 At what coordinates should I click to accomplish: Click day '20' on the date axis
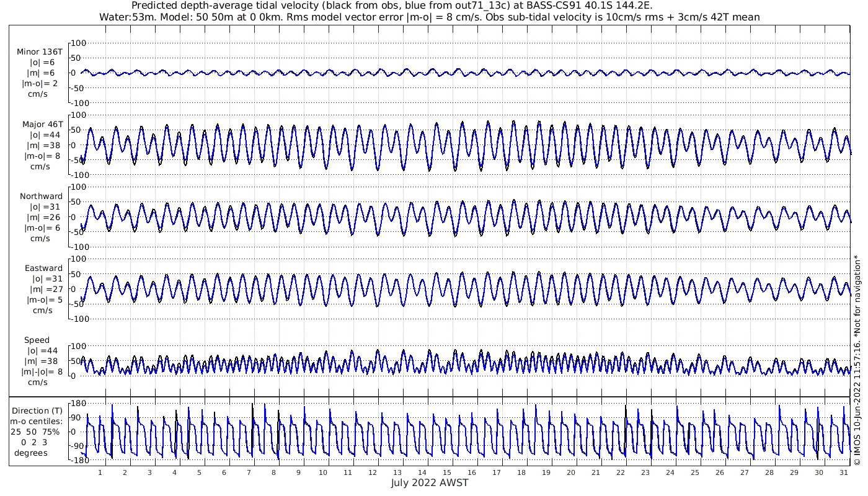(x=570, y=472)
